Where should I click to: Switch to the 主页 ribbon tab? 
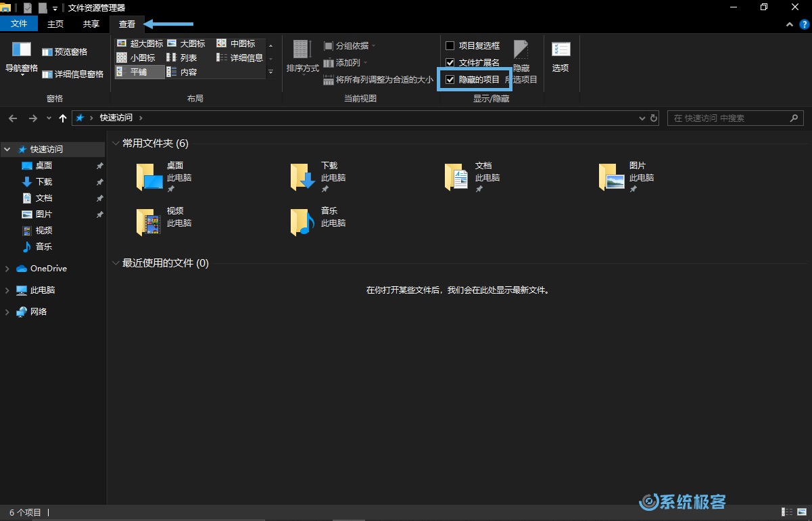(x=55, y=24)
